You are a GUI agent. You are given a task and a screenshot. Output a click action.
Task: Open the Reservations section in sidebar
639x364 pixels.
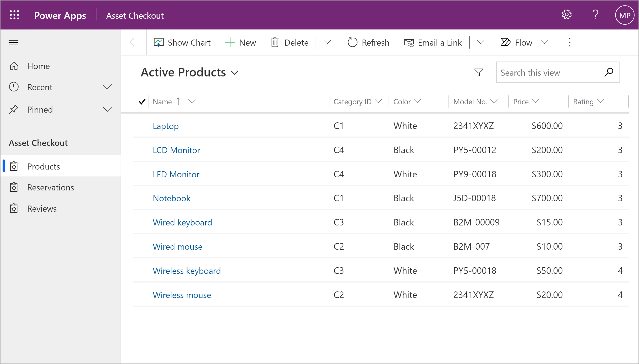[50, 187]
